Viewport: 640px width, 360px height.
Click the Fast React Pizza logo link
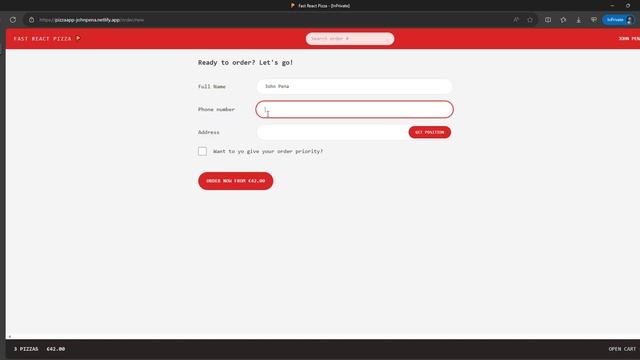click(x=47, y=38)
